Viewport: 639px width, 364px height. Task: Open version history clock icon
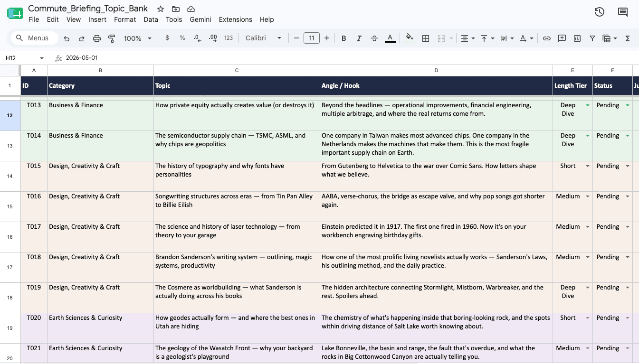pos(600,12)
